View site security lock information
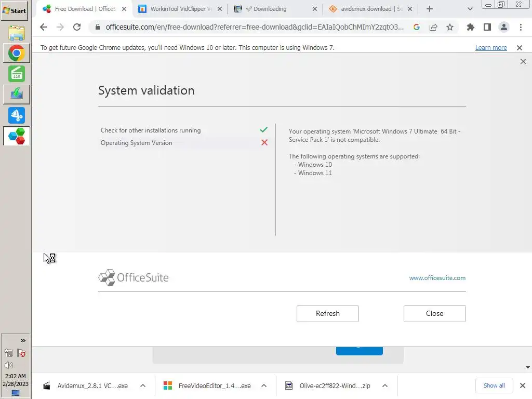 coord(97,27)
